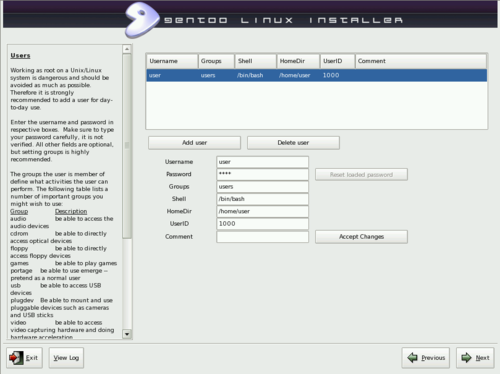Click the Delete user button
500x374 pixels.
tap(293, 143)
